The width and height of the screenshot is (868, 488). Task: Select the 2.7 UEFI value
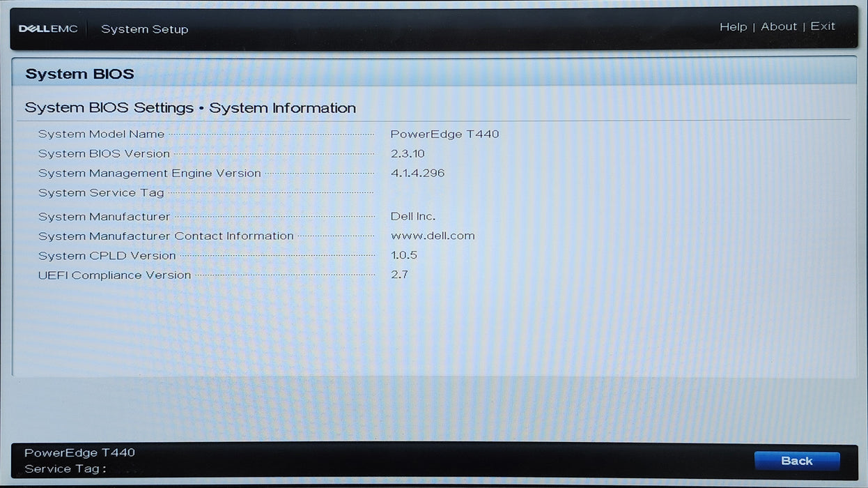(399, 275)
